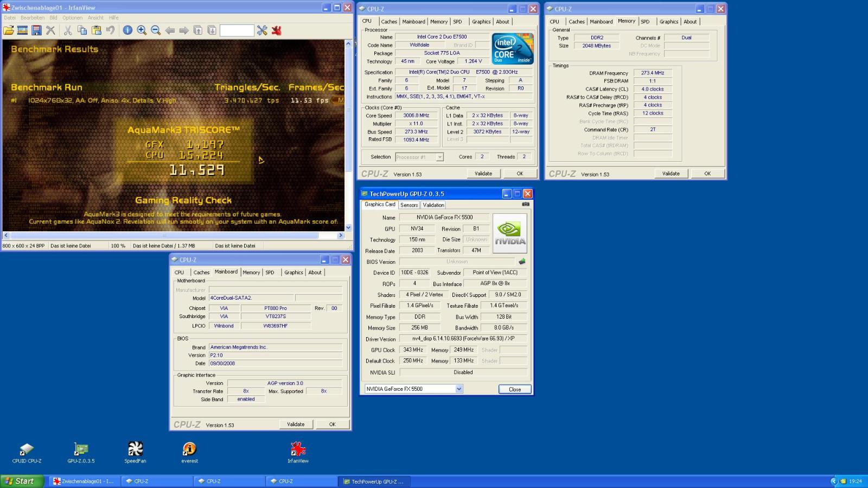This screenshot has height=488, width=868.
Task: Open the Windows Start menu
Action: pyautogui.click(x=22, y=481)
